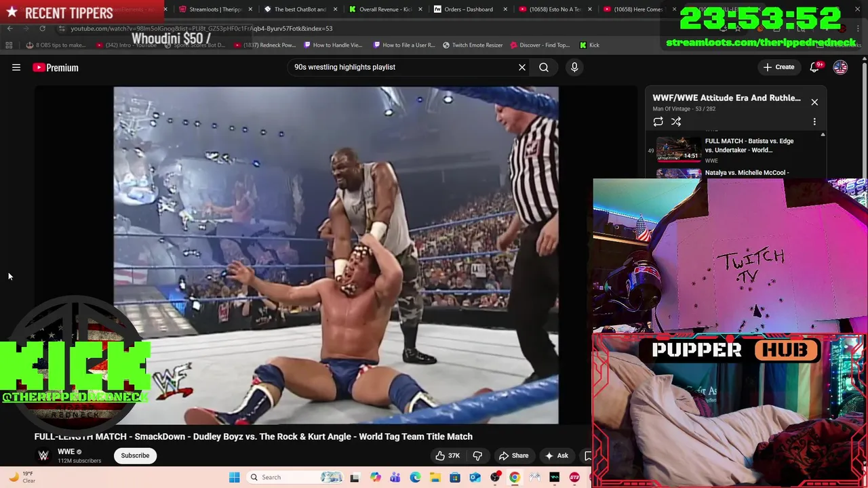Viewport: 868px width, 488px height.
Task: Open How to Handle Vie... bookmark
Action: [333, 45]
